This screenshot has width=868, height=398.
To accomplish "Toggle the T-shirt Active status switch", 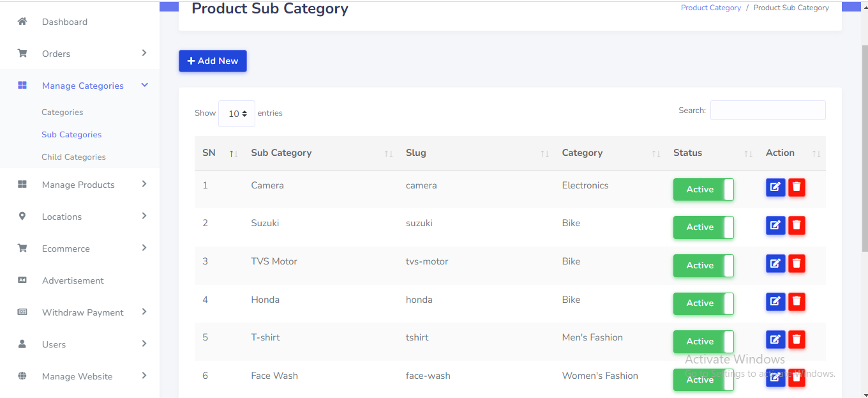I will 703,342.
